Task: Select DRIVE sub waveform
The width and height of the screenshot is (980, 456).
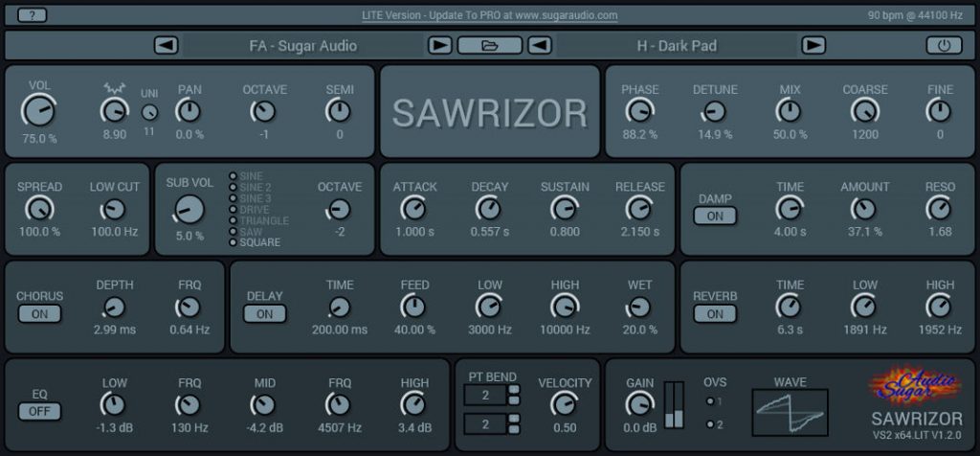Action: pyautogui.click(x=234, y=210)
